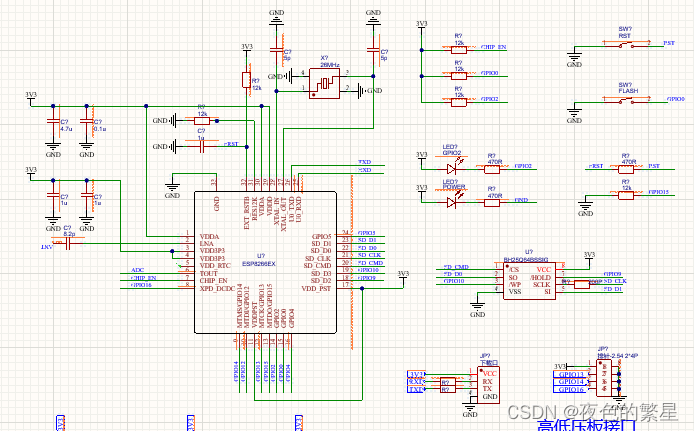Select the 2*4P pin header JP? body
Image resolution: width=694 pixels, height=431 pixels.
[x=604, y=377]
